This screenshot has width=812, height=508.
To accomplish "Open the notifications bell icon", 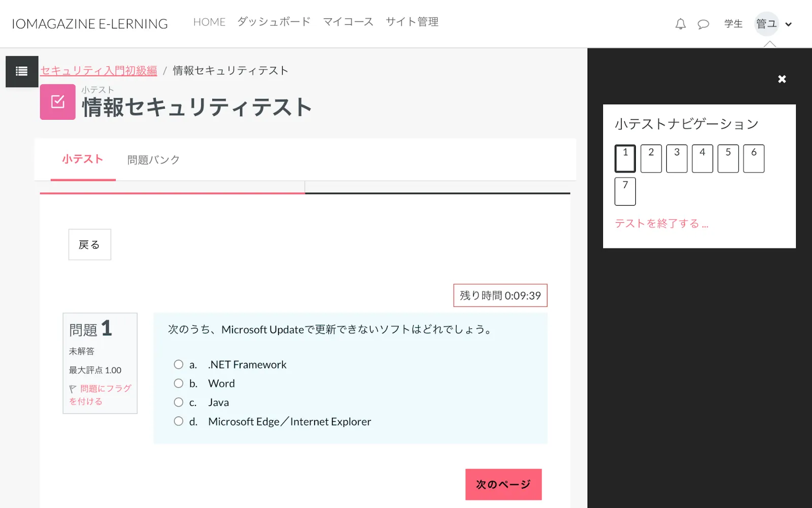I will [x=680, y=24].
